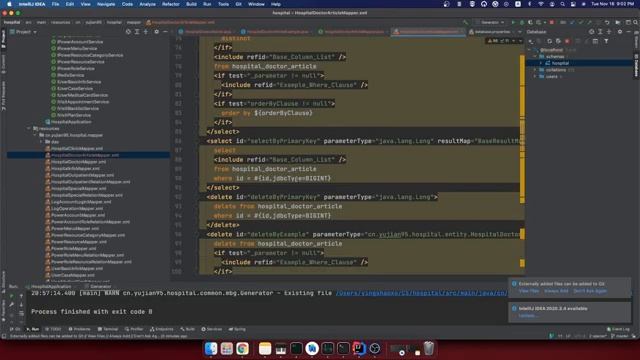Open Chrome from the Dock
This screenshot has width=640, height=360.
(x=242, y=349)
